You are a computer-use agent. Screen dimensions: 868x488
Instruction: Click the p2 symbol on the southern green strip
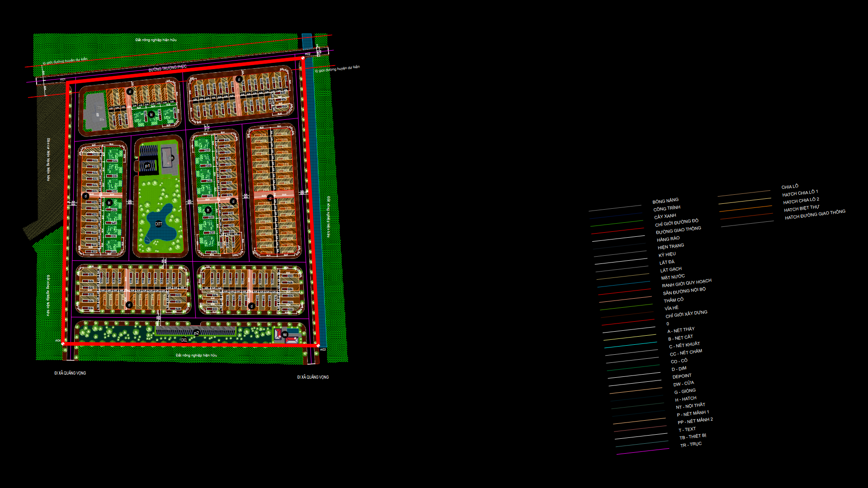pos(195,332)
